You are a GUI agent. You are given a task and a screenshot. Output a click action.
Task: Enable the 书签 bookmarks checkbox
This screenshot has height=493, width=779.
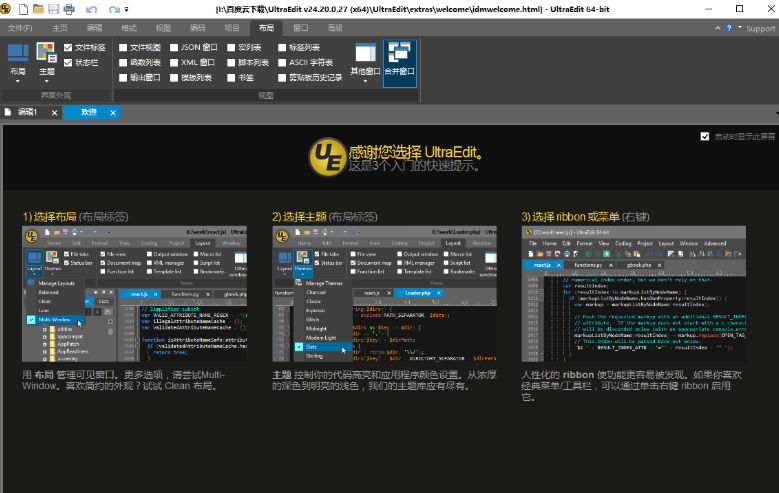coord(231,78)
